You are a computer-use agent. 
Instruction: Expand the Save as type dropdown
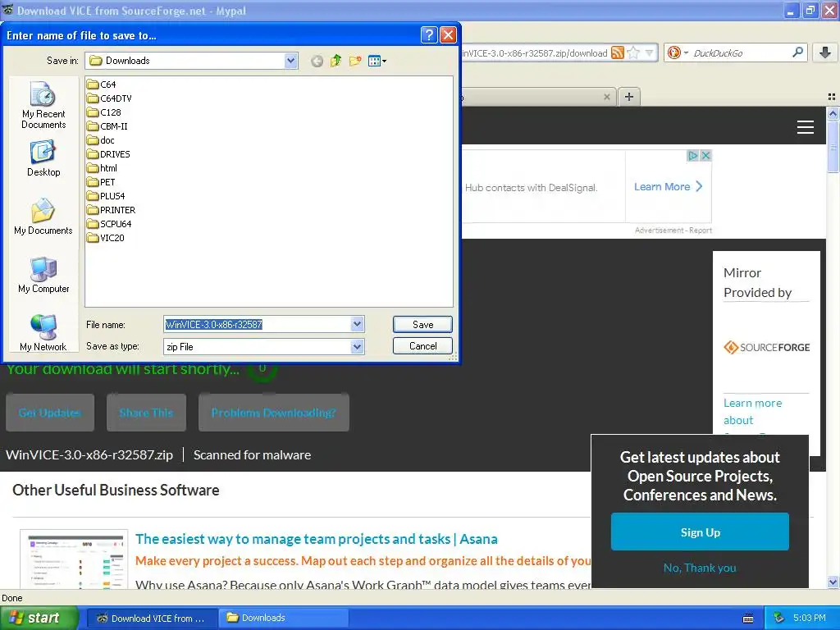click(x=358, y=347)
